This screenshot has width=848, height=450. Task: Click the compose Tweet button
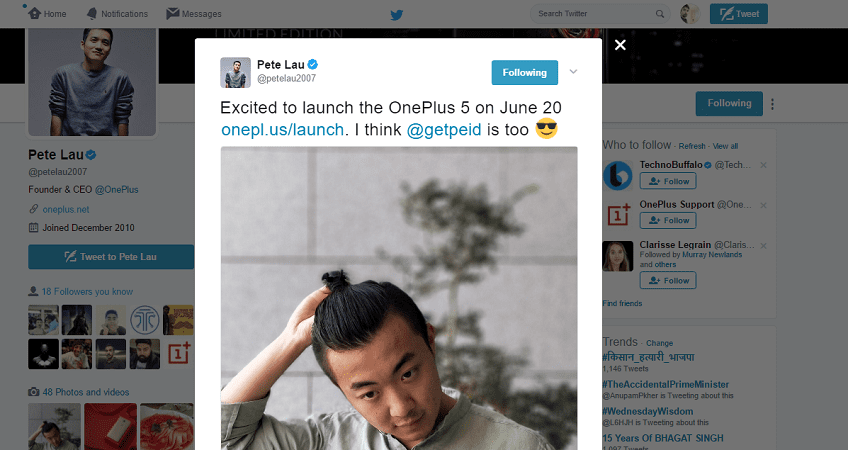tap(739, 14)
